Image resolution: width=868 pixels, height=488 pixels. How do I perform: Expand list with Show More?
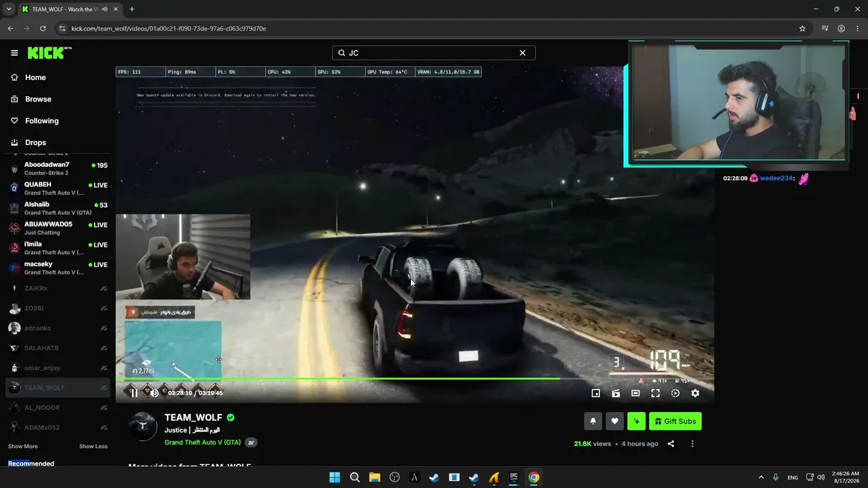coord(23,447)
